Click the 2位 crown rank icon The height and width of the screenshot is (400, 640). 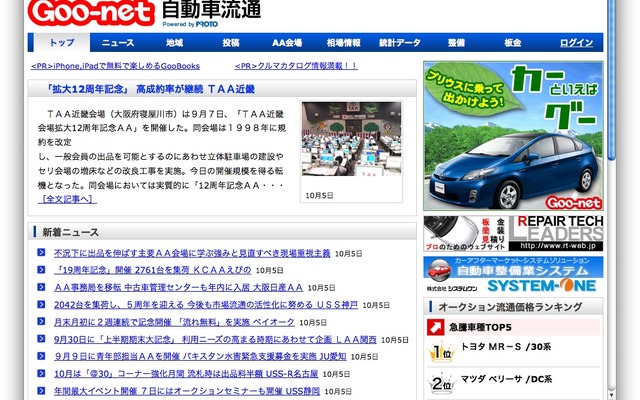click(441, 383)
